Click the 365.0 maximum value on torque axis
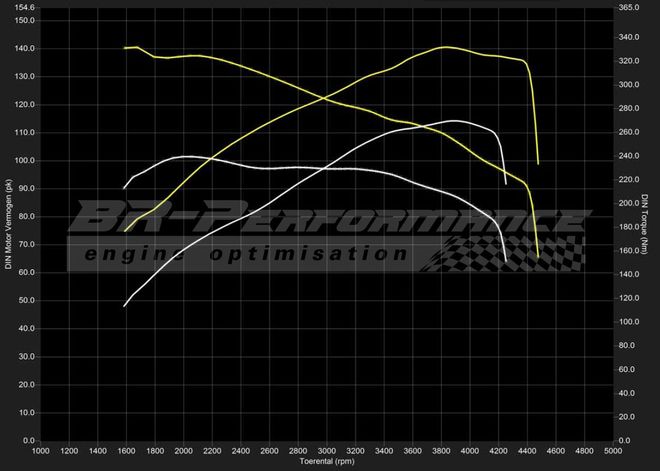660x471 pixels. pos(629,7)
